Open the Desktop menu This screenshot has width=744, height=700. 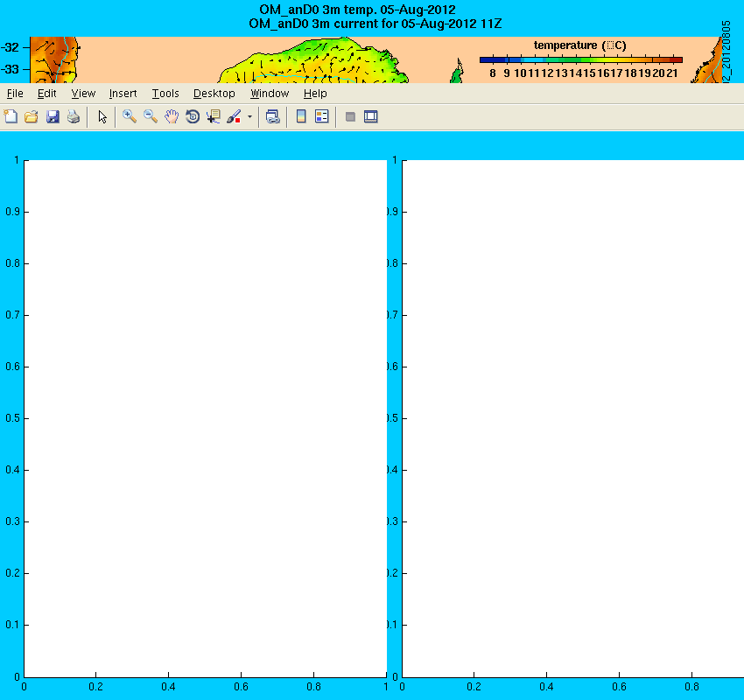pyautogui.click(x=214, y=94)
